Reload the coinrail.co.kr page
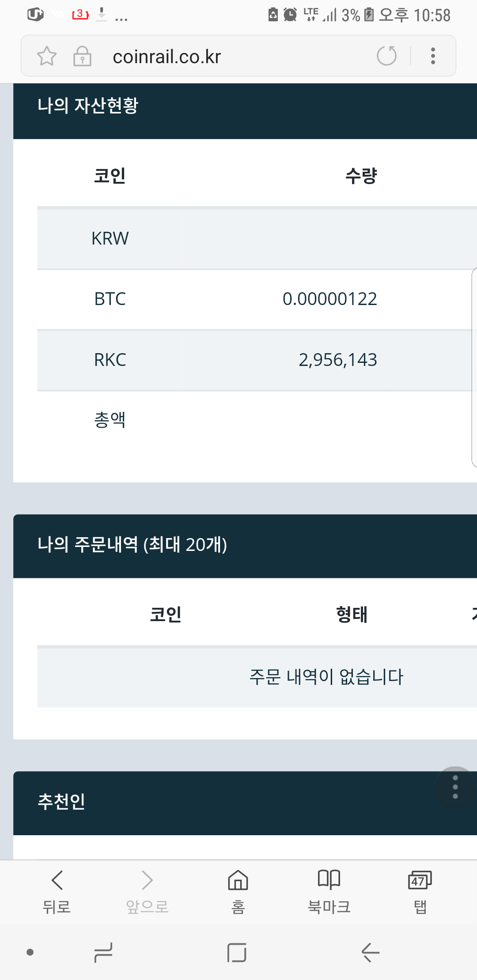This screenshot has height=980, width=477. click(x=386, y=56)
